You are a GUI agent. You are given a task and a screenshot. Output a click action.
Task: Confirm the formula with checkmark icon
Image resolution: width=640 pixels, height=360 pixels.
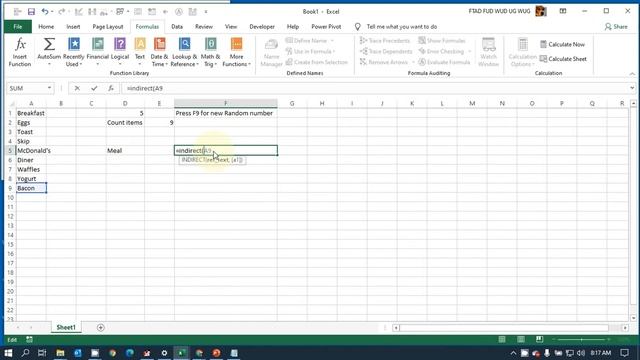(94, 88)
